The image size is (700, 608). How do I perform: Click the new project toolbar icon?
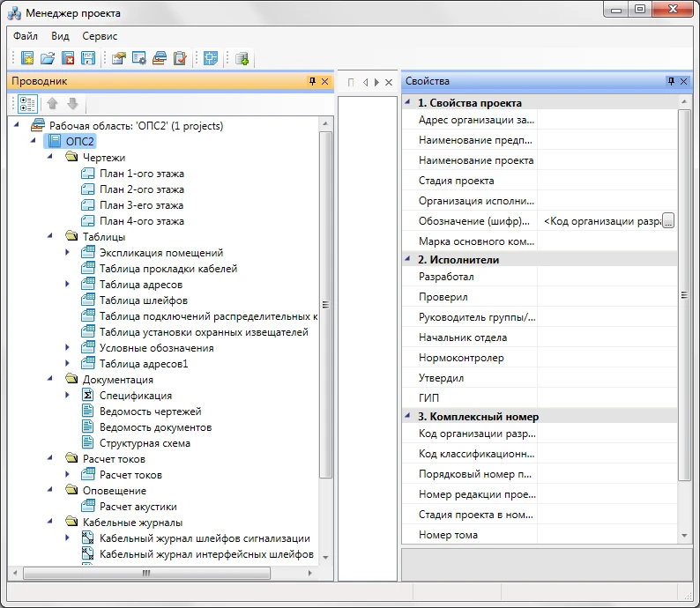[27, 59]
